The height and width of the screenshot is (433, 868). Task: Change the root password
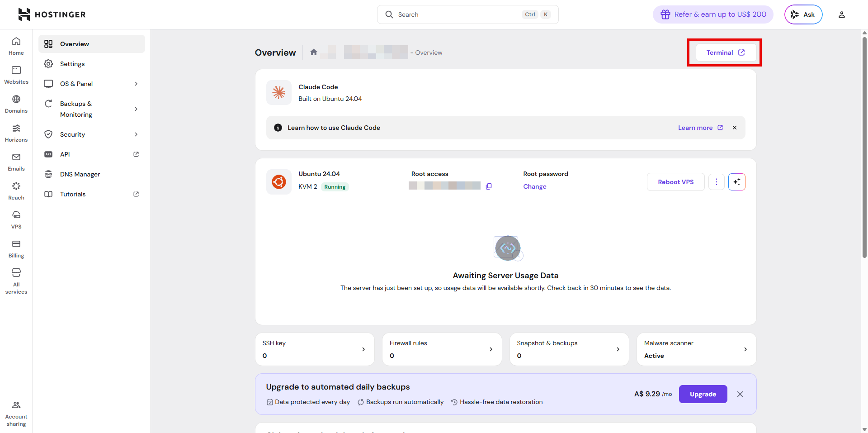(x=535, y=186)
